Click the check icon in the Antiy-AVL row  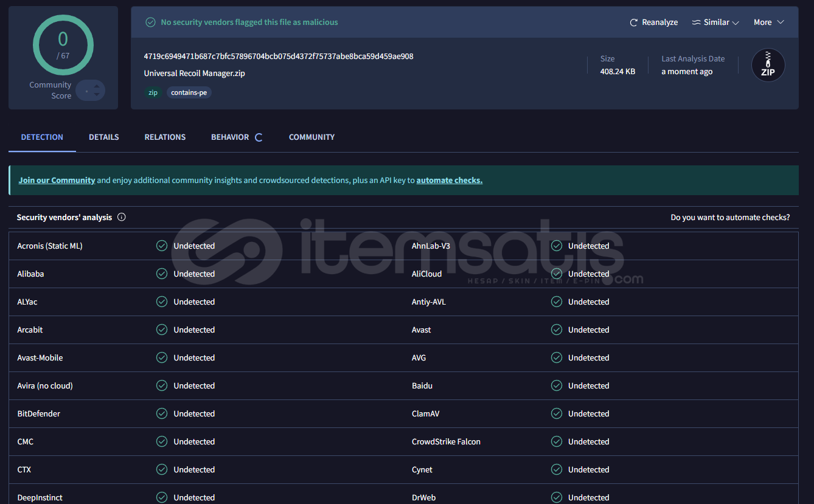[x=557, y=302]
